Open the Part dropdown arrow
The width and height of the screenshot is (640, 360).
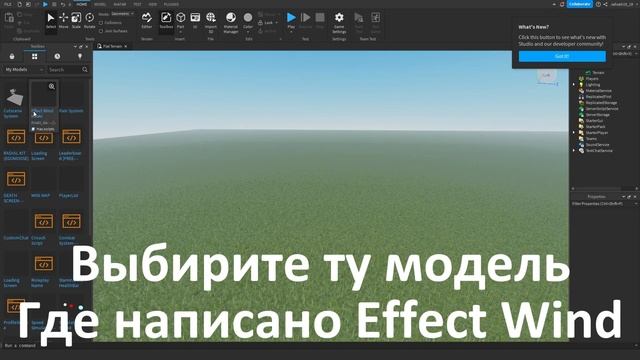pos(180,32)
